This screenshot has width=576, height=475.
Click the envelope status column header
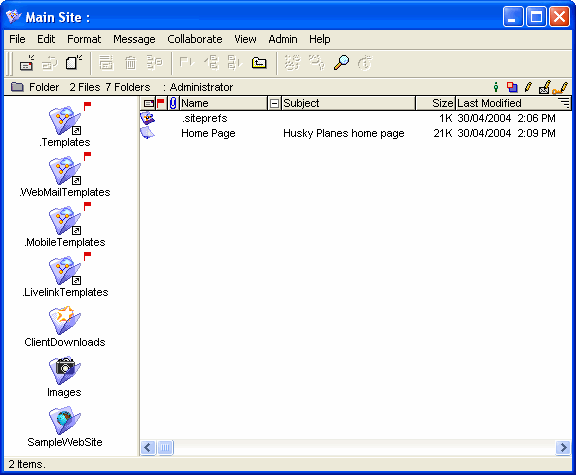coord(149,104)
